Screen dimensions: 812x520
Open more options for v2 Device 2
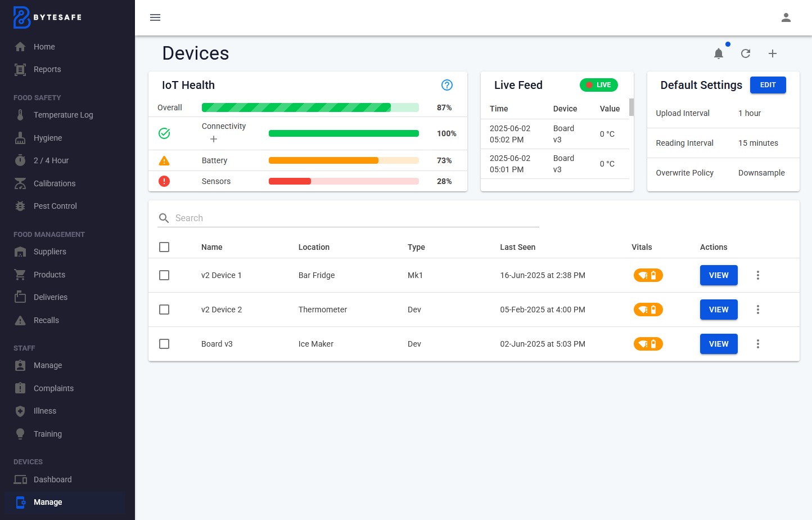coord(758,310)
